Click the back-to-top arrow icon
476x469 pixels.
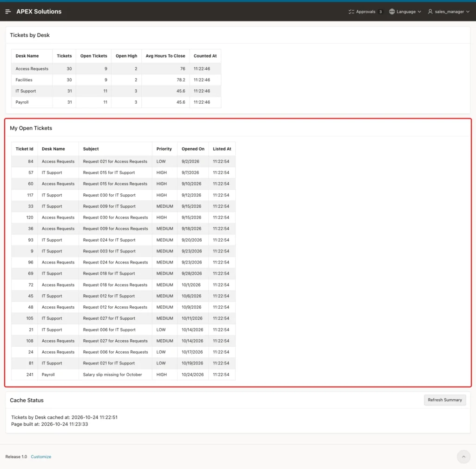(x=463, y=456)
